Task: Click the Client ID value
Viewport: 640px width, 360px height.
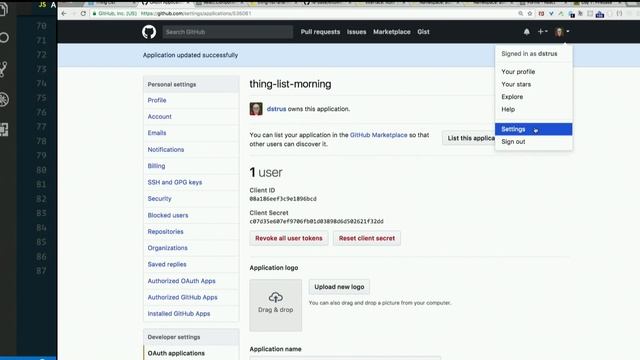Action: point(283,199)
